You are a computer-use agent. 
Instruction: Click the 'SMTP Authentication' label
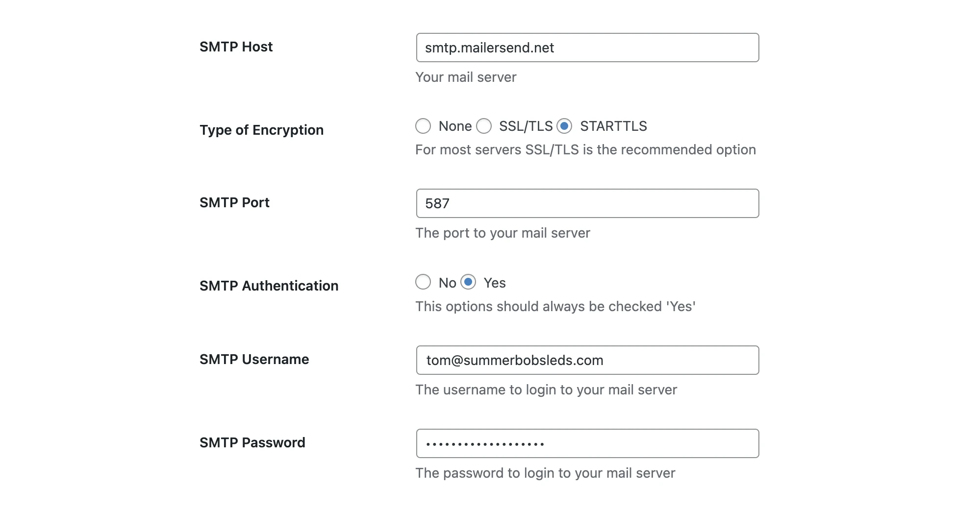[269, 286]
